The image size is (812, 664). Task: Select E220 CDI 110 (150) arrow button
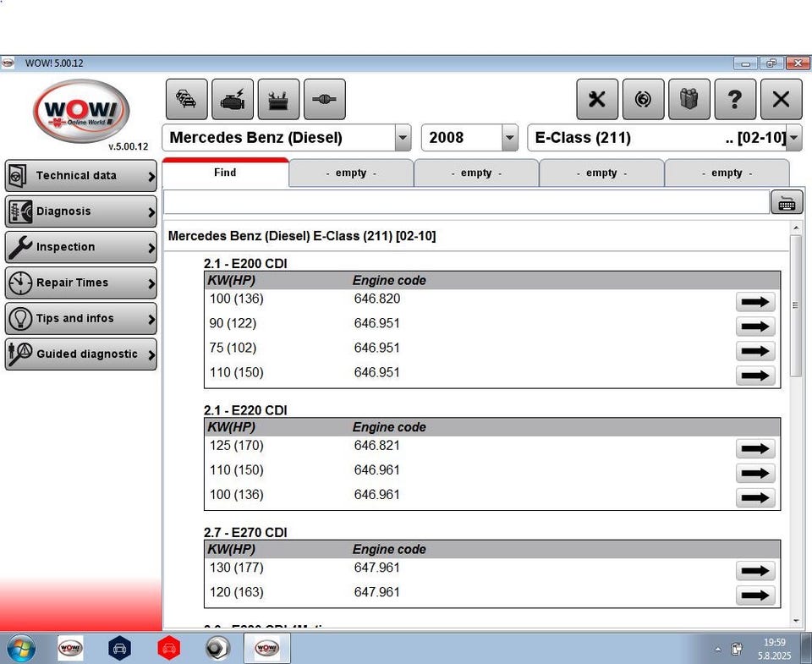pos(755,473)
